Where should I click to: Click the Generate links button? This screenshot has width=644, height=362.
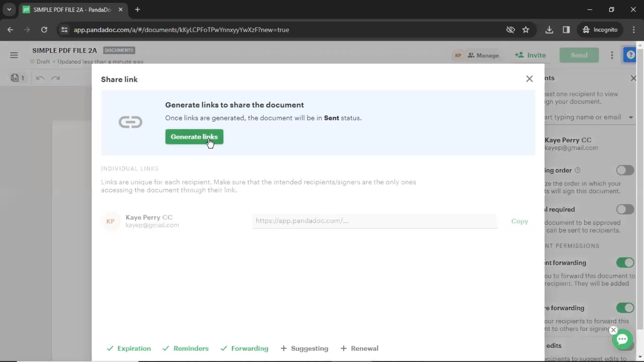pos(194,136)
